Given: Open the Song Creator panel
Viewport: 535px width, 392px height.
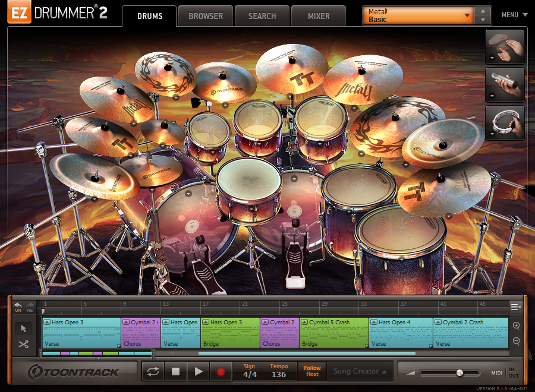Looking at the screenshot, I should point(360,371).
